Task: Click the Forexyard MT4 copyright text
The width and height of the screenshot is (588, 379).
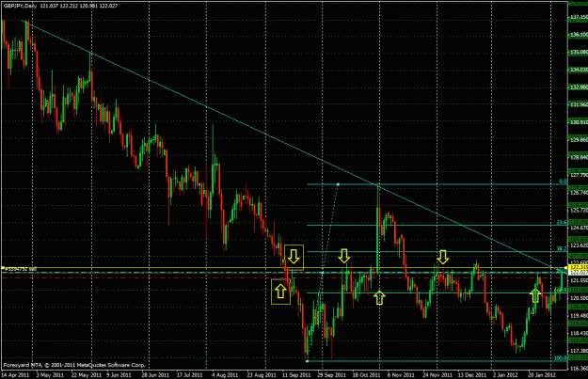Action: tap(74, 365)
